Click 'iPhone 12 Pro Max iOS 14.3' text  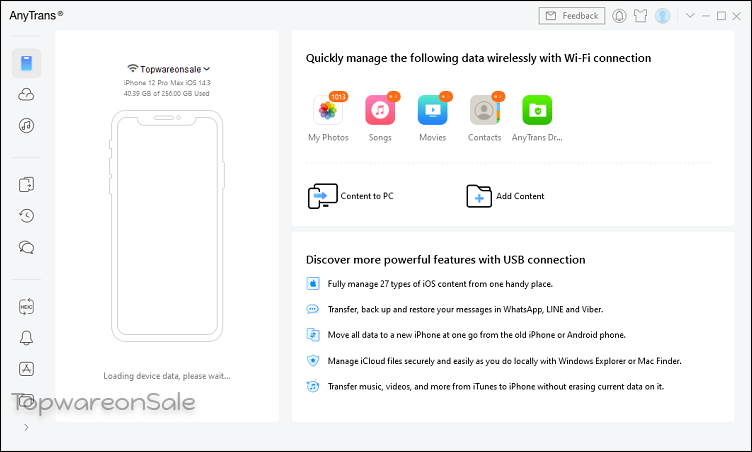point(167,83)
